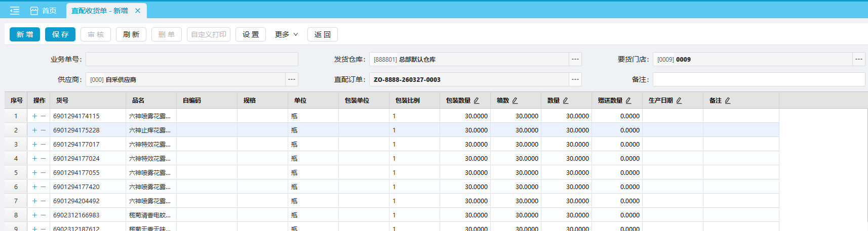The width and height of the screenshot is (868, 231).
Task: Select the 直配收货单 - 新增 tab
Action: coord(99,11)
